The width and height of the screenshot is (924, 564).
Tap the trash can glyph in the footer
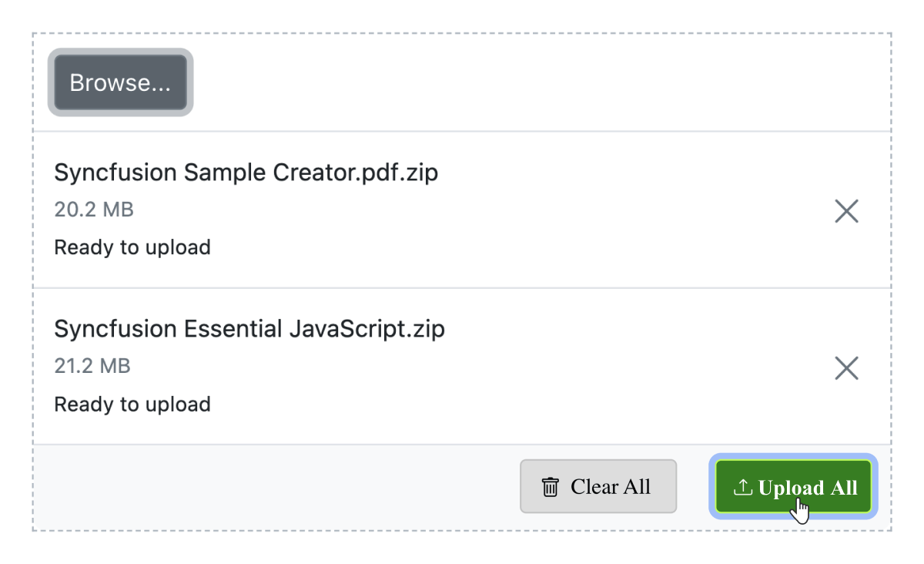[x=549, y=486]
